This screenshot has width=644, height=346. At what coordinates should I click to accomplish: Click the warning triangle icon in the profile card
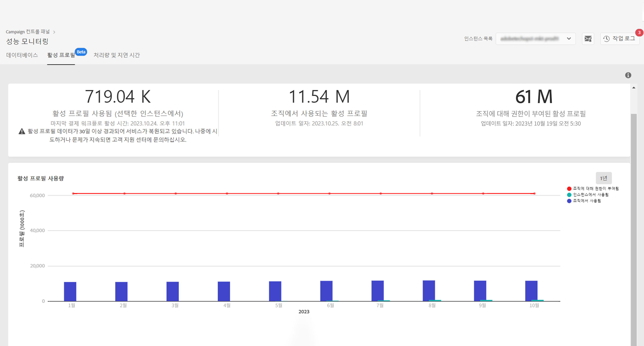(22, 131)
